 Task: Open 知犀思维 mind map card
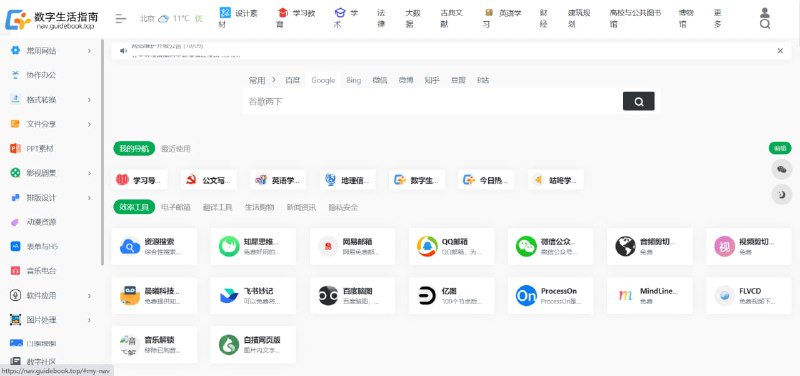253,246
